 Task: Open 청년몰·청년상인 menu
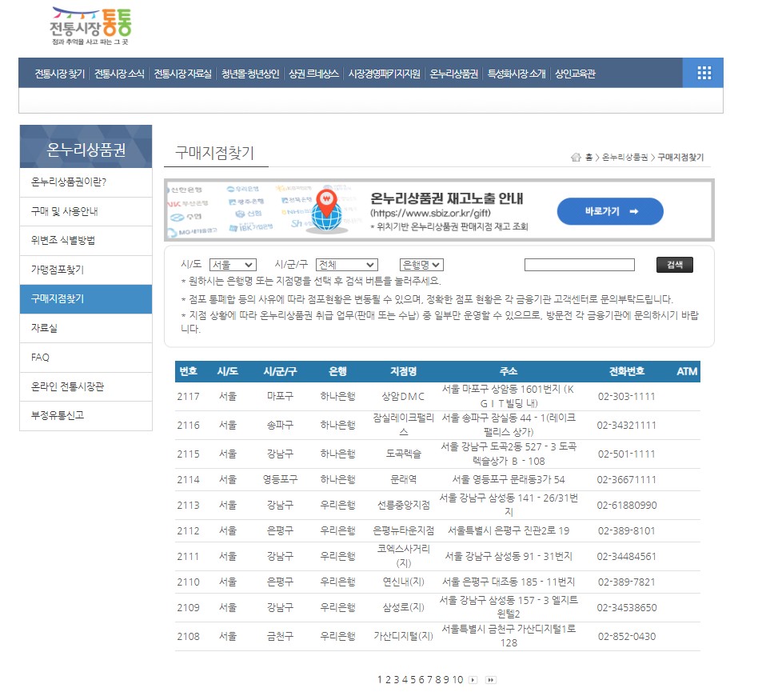click(250, 74)
